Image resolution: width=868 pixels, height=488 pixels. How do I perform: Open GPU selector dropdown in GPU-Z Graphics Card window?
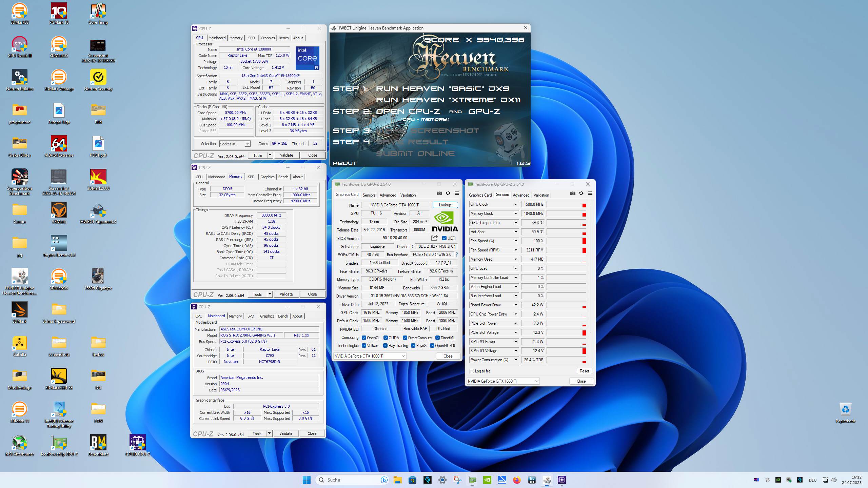point(370,356)
